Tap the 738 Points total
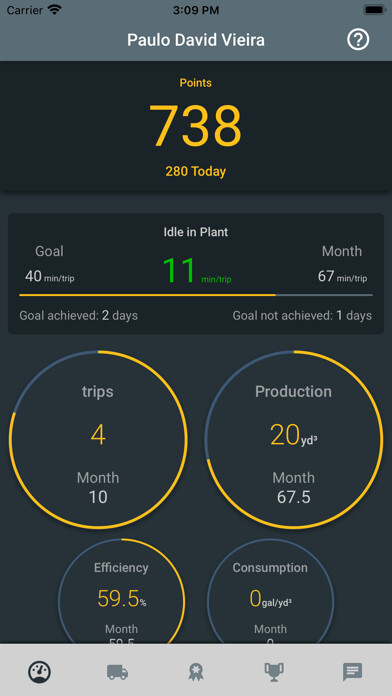 (x=196, y=126)
